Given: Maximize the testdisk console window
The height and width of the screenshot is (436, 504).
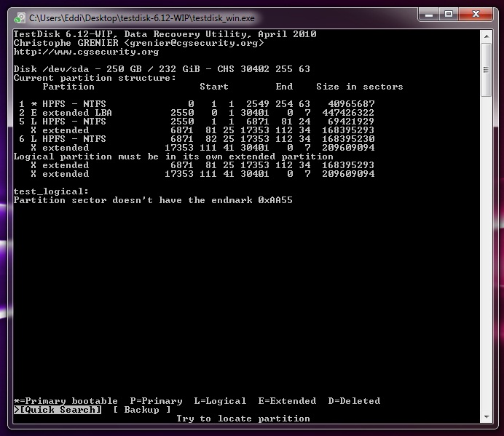Looking at the screenshot, I should (x=449, y=15).
